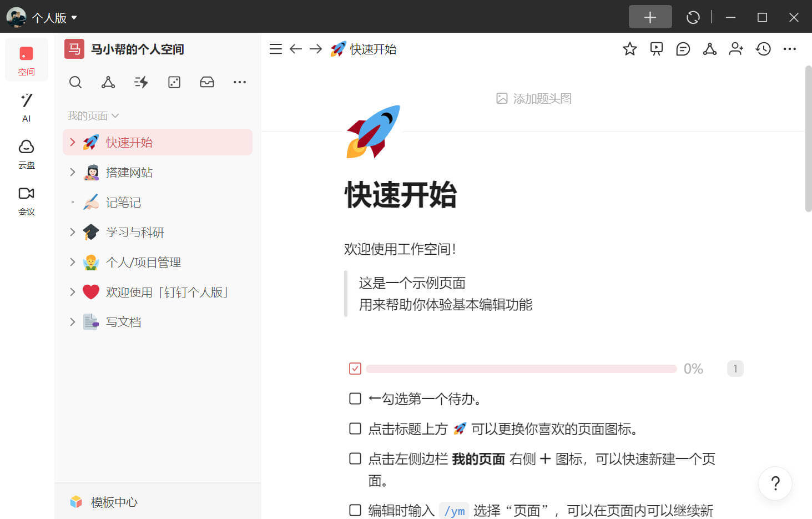Open page graph icon in top toolbar

coord(710,49)
